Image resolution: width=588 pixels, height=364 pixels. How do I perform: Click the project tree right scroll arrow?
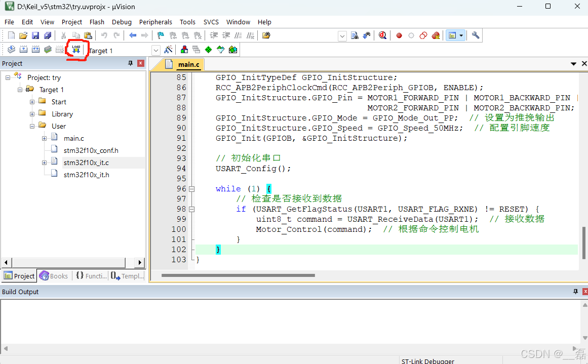(x=139, y=262)
